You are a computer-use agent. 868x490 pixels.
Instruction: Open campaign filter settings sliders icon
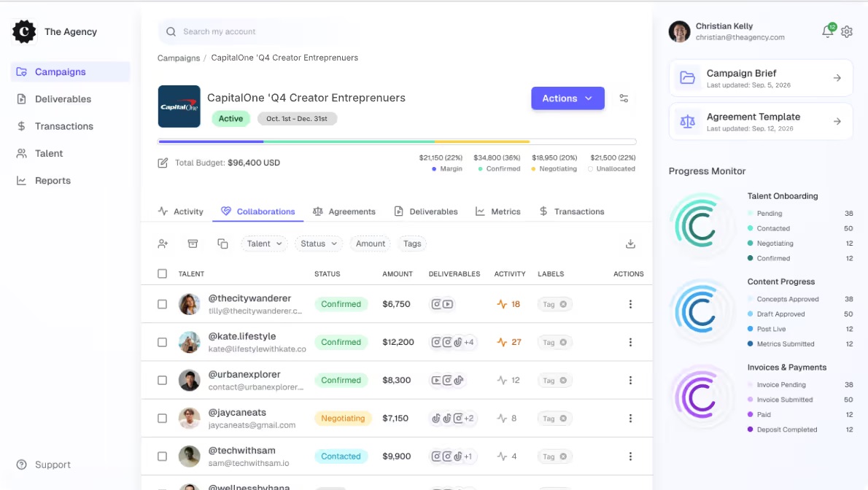pos(624,98)
